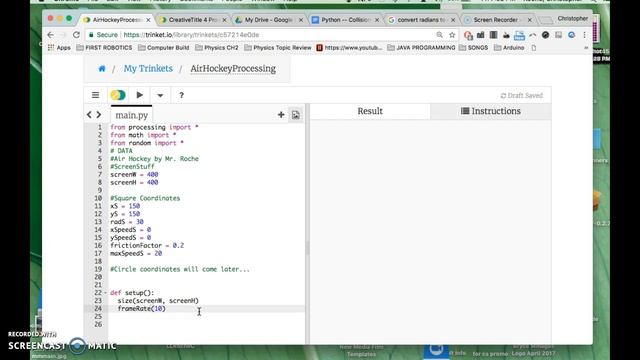This screenshot has height=360, width=640.
Task: Open Computer Build bookmark folder
Action: [164, 48]
